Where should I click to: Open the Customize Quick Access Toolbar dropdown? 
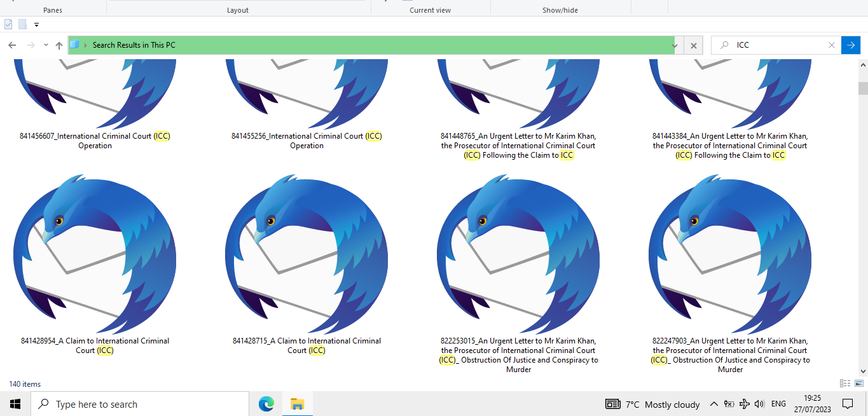point(36,25)
